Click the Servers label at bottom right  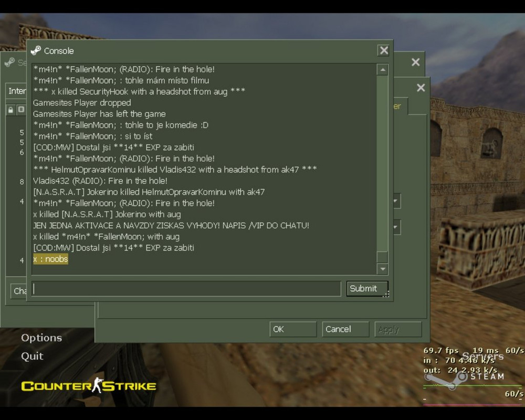(483, 356)
